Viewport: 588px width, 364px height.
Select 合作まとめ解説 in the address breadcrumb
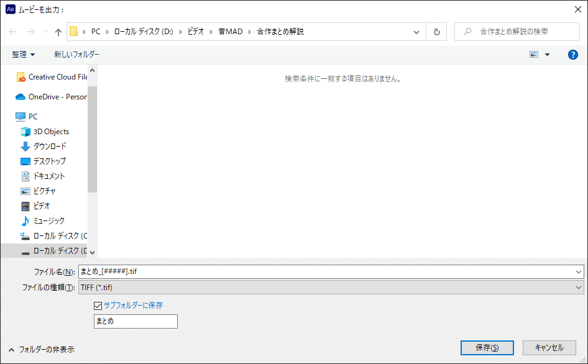(280, 32)
